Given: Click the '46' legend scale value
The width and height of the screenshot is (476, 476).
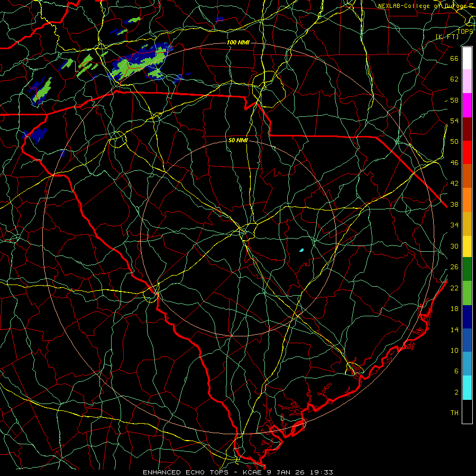Looking at the screenshot, I should click(454, 163).
